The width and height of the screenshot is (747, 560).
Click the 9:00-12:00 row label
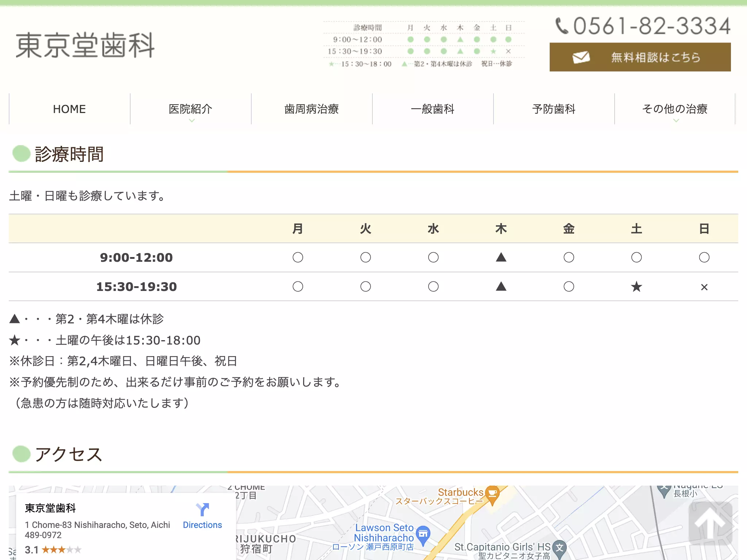[136, 257]
